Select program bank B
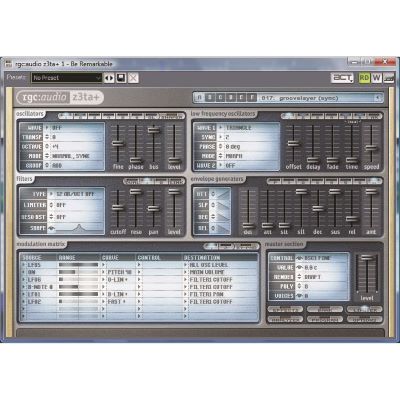The height and width of the screenshot is (400, 400). (210, 98)
